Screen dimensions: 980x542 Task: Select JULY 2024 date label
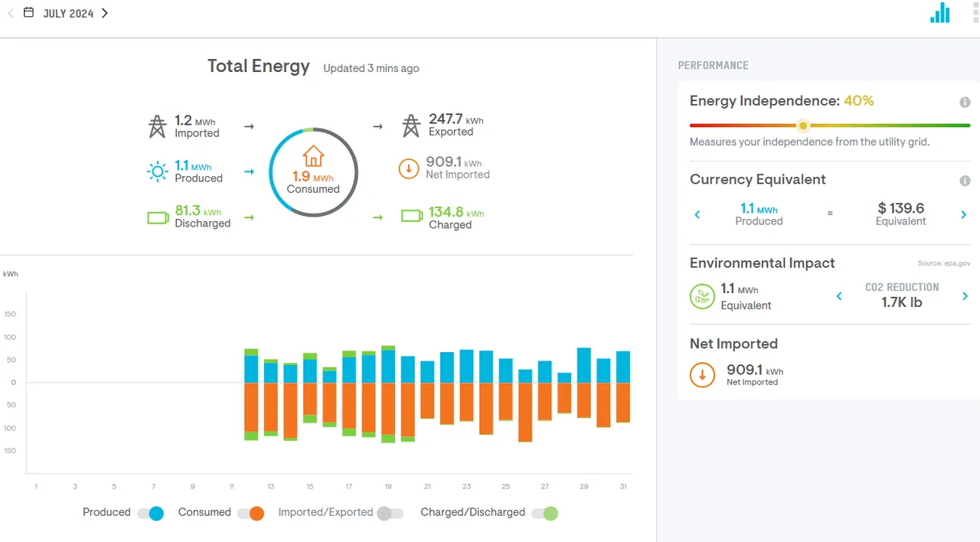68,14
